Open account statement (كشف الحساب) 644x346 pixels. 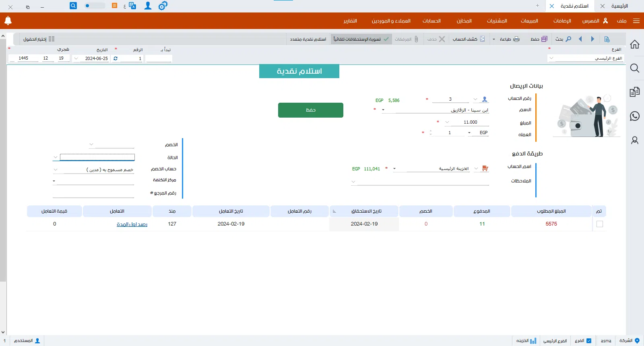coord(469,39)
